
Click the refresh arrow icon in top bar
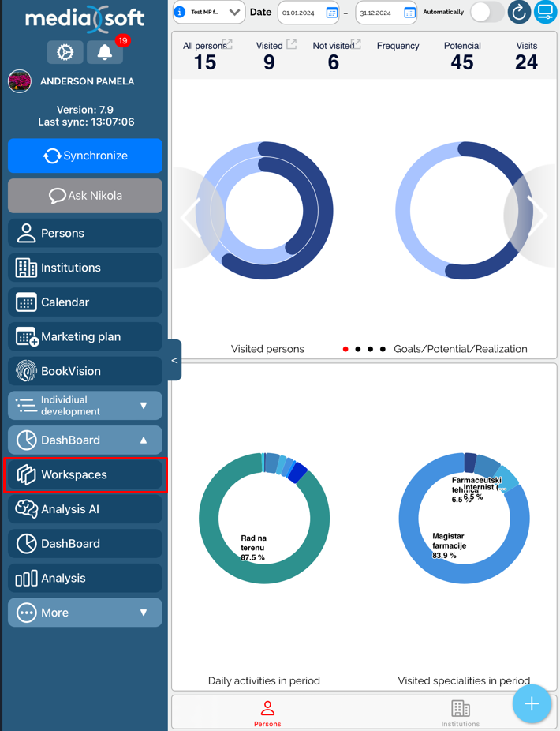tap(518, 13)
